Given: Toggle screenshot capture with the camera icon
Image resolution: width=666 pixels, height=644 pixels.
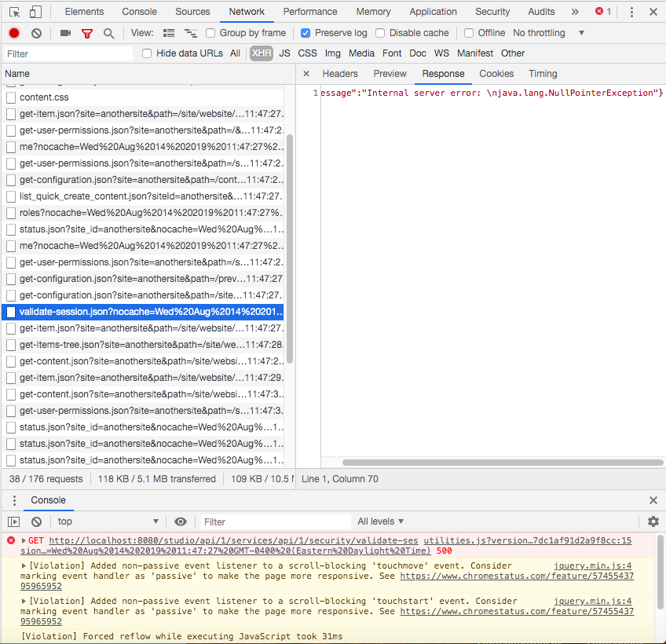Looking at the screenshot, I should pyautogui.click(x=65, y=32).
